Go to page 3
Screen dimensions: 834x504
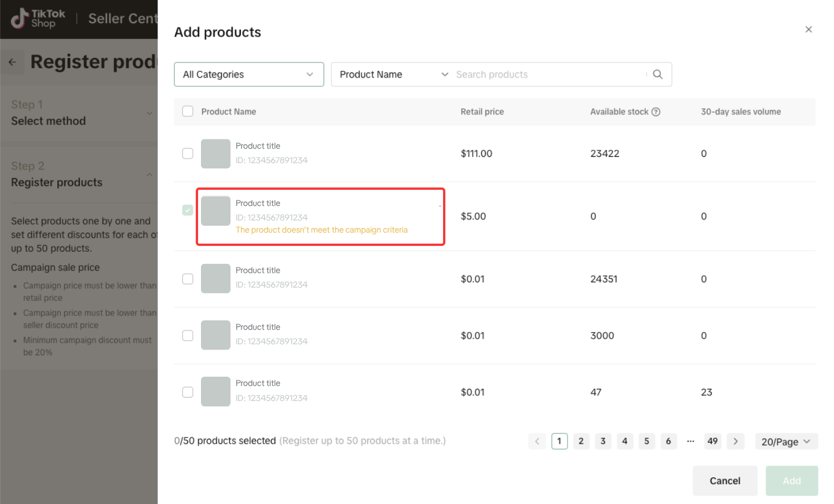(x=603, y=441)
